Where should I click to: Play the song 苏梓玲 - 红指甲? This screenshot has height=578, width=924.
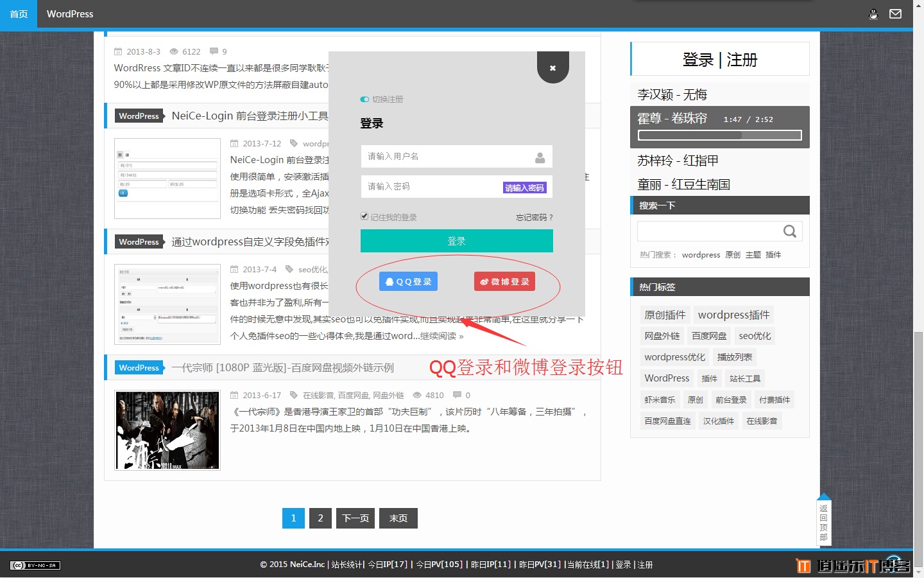678,161
